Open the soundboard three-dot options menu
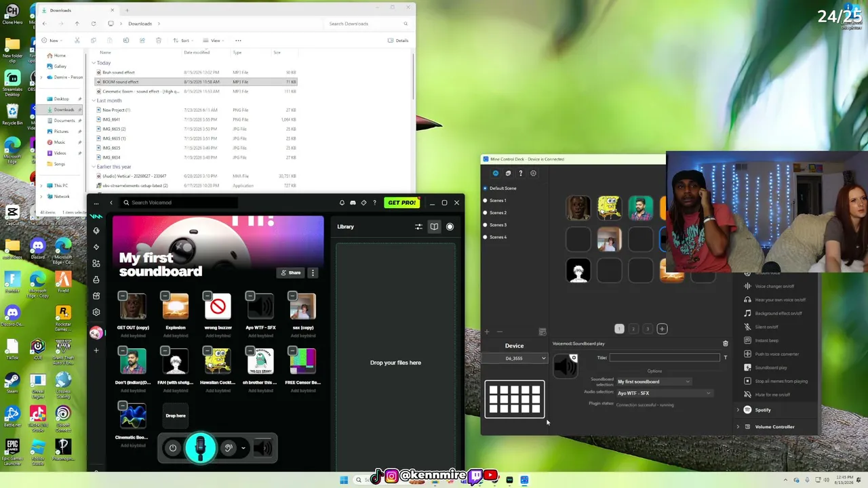This screenshot has height=488, width=868. click(313, 272)
